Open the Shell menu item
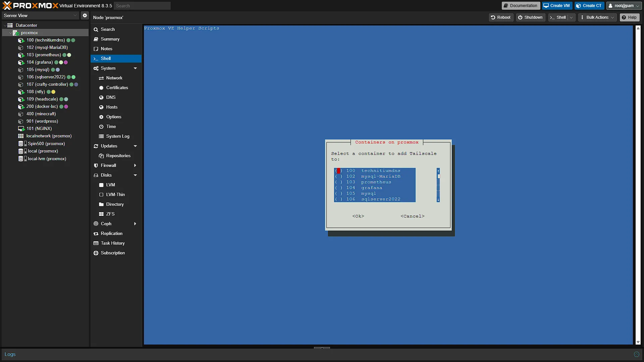The width and height of the screenshot is (644, 362). (x=116, y=59)
